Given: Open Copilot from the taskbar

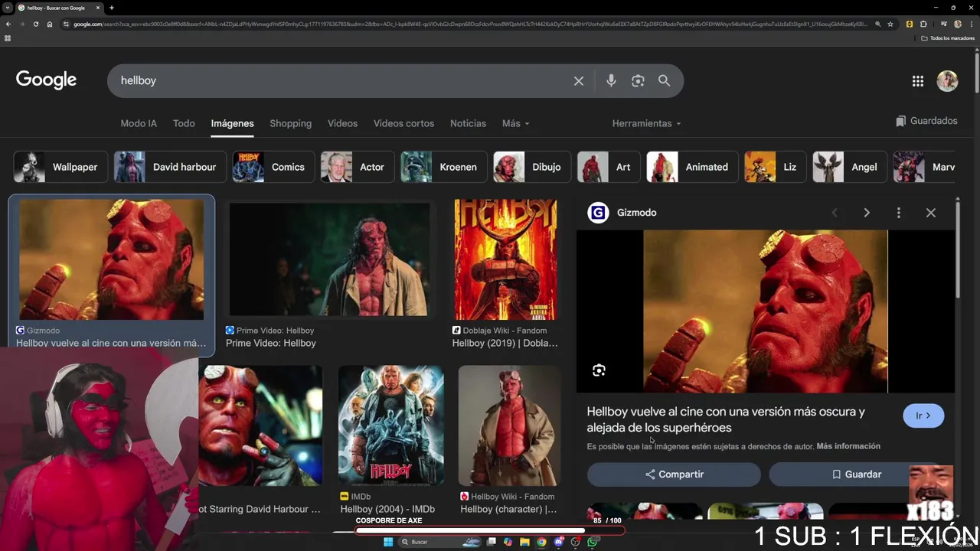Looking at the screenshot, I should 508,542.
